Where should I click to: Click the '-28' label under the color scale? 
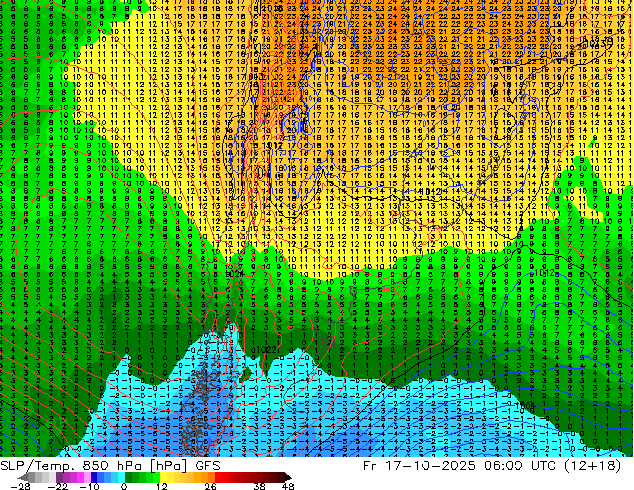click(20, 486)
